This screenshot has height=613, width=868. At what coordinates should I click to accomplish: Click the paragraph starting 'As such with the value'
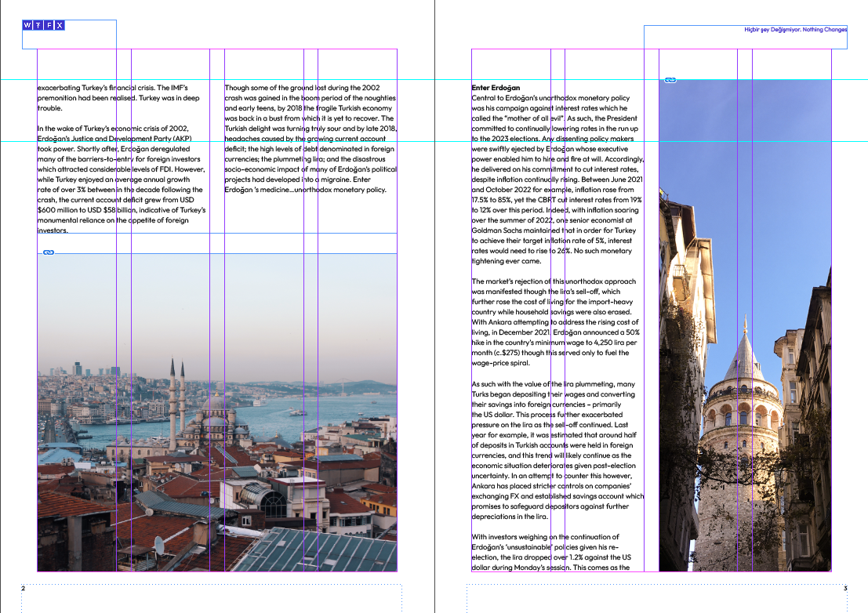point(557,450)
